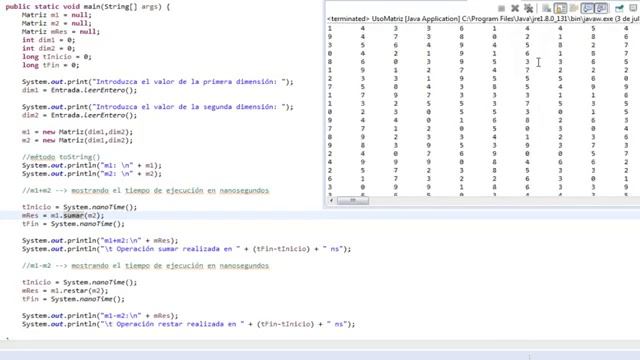This screenshot has height=360, width=640.
Task: Click the line 'Matriz m2 = null;'
Action: pos(57,23)
